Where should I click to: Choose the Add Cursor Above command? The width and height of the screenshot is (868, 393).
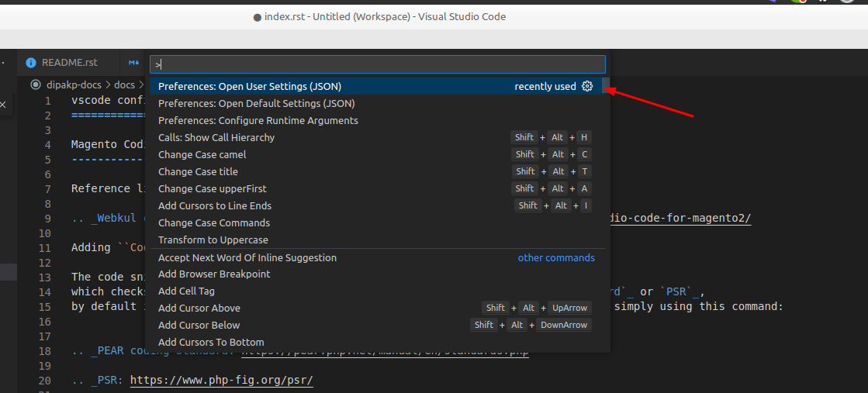376,309
